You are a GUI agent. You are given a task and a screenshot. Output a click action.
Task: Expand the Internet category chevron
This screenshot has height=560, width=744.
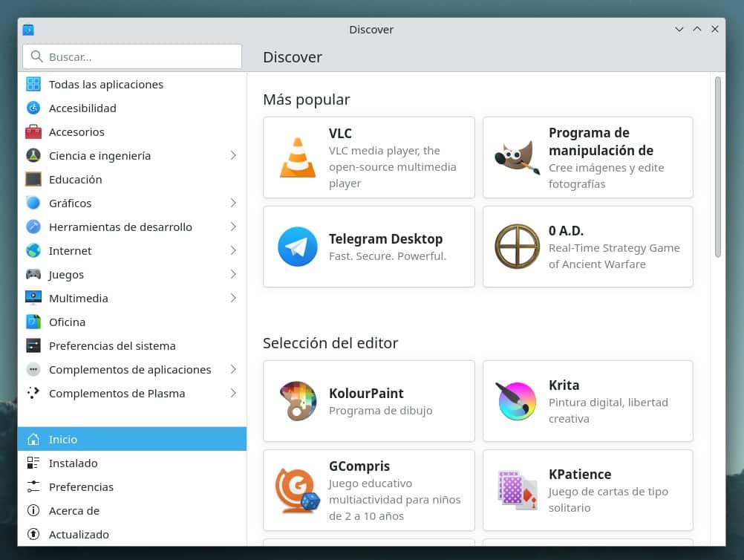pyautogui.click(x=233, y=250)
